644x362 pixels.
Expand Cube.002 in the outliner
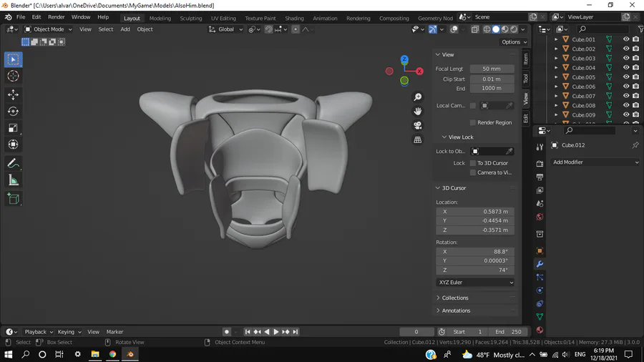pos(556,49)
